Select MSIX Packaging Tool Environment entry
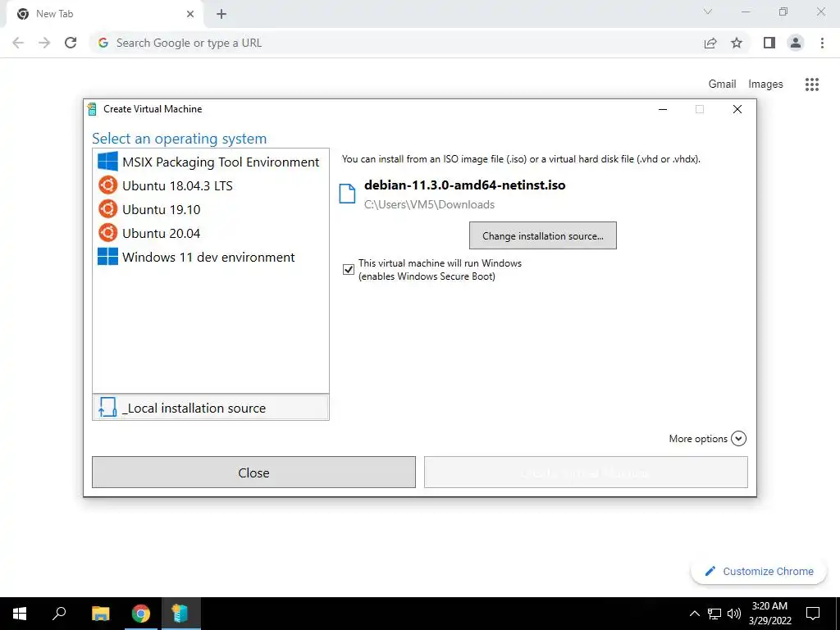Image resolution: width=840 pixels, height=630 pixels. [211, 162]
